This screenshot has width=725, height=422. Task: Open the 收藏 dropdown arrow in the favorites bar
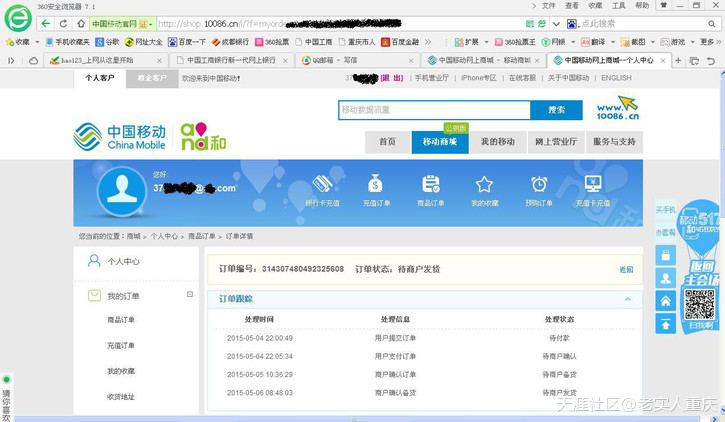click(x=37, y=42)
